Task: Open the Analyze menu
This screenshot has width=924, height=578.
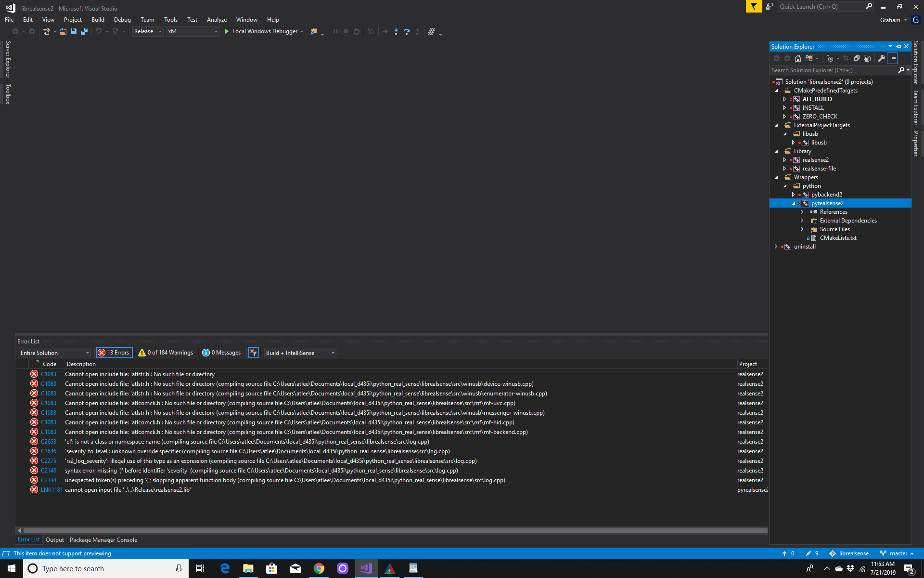Action: click(x=217, y=20)
